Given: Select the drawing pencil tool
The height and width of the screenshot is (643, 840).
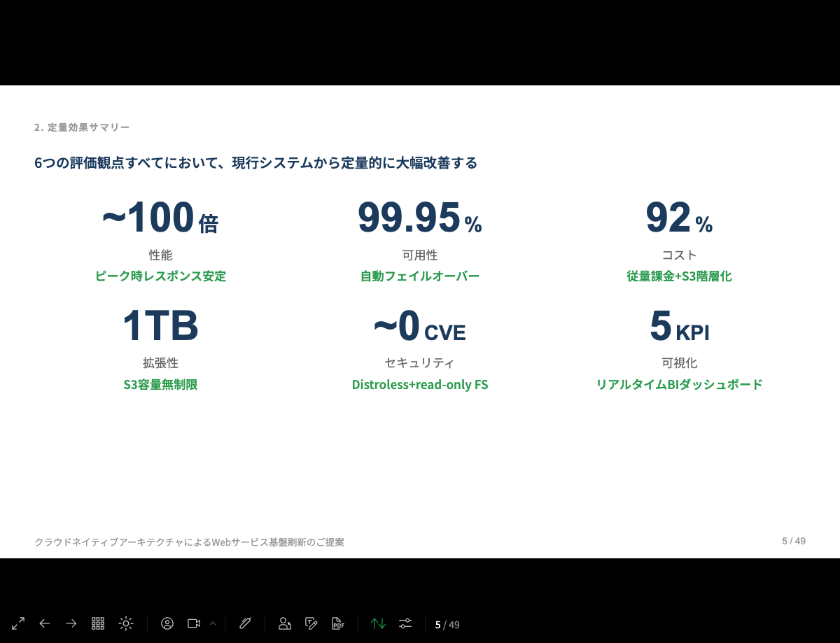Looking at the screenshot, I should [245, 623].
